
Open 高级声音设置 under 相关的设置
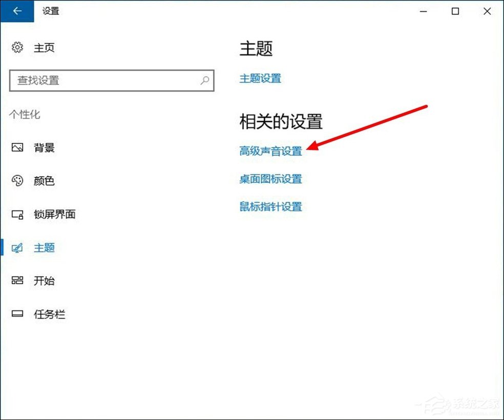click(x=270, y=151)
